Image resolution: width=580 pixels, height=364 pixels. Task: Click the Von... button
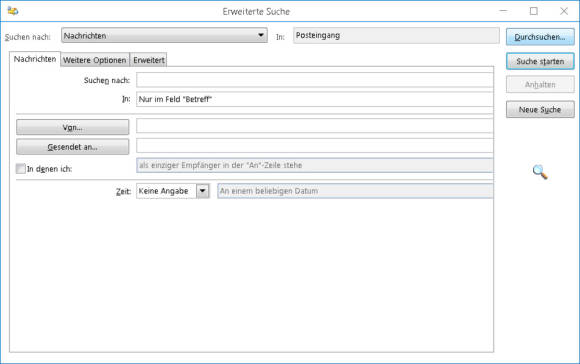(72, 127)
